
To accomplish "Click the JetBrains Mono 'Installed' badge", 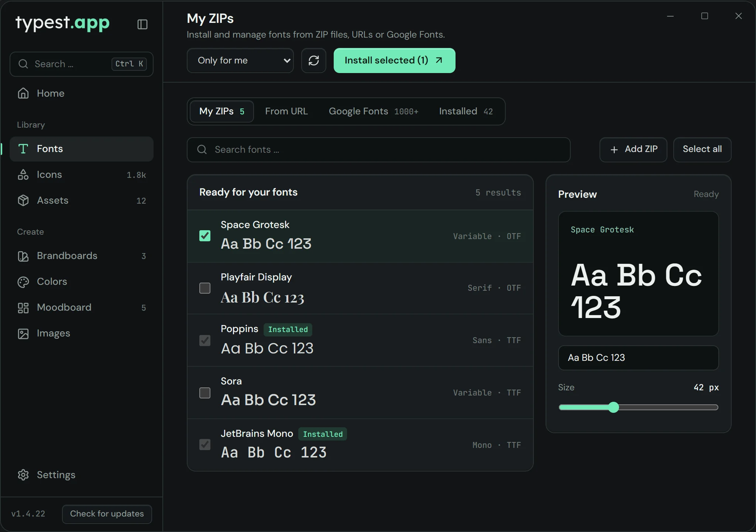I will click(323, 434).
